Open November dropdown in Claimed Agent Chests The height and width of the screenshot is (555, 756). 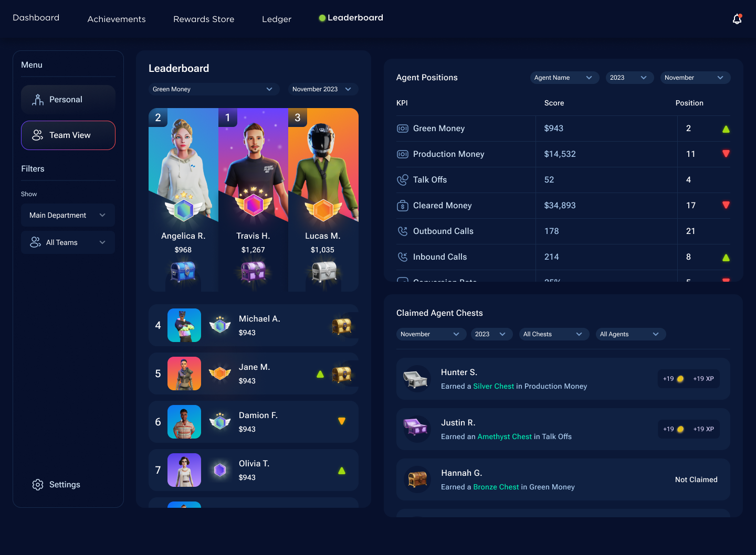coord(431,334)
